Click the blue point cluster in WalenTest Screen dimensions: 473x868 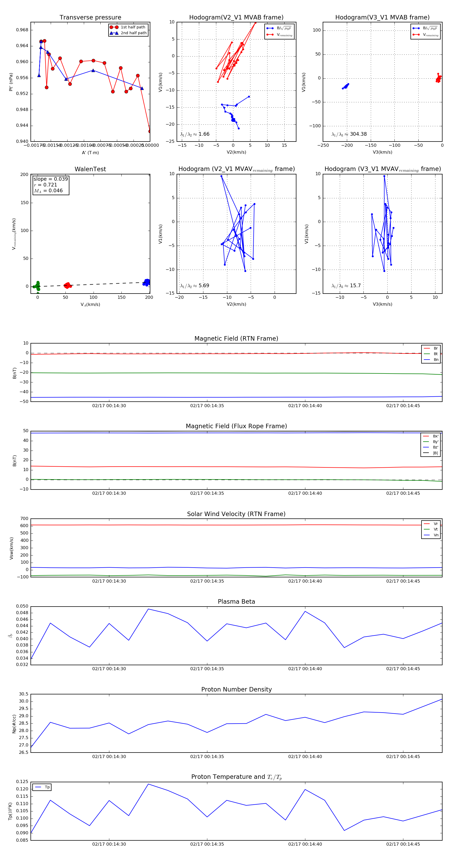[x=146, y=282]
